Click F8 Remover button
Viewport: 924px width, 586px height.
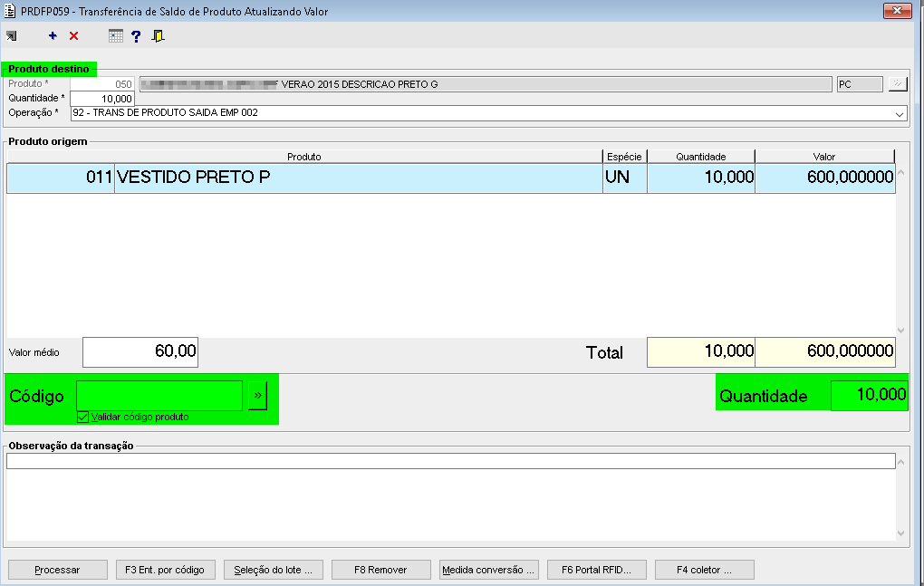380,570
